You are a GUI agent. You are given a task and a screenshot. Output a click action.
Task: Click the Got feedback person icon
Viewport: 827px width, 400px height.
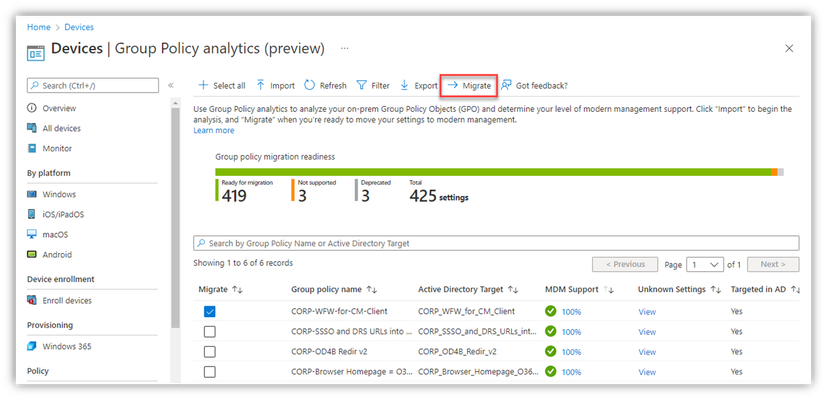tap(506, 85)
